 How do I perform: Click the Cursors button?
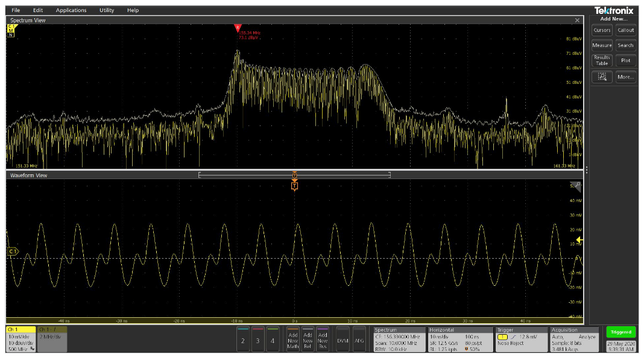click(x=602, y=30)
